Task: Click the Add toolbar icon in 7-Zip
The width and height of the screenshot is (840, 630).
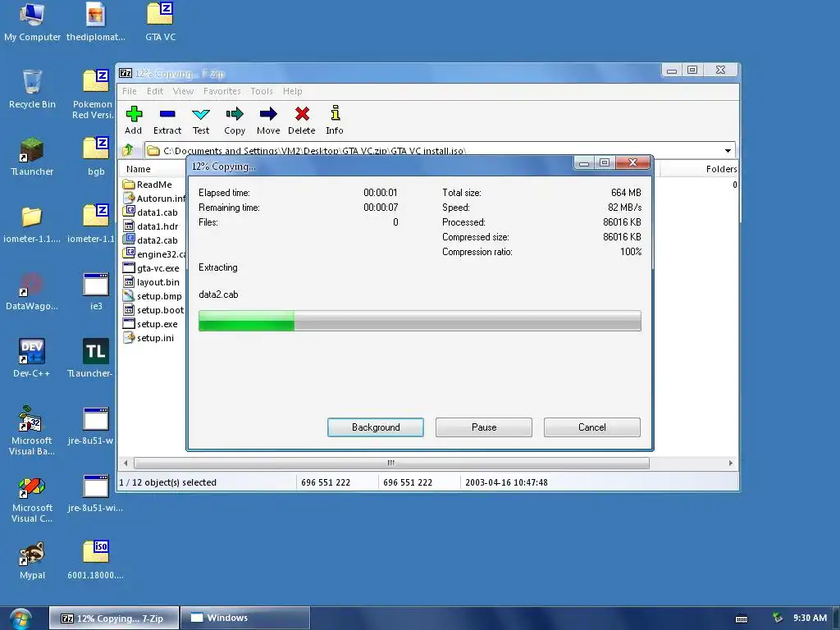Action: pos(134,120)
